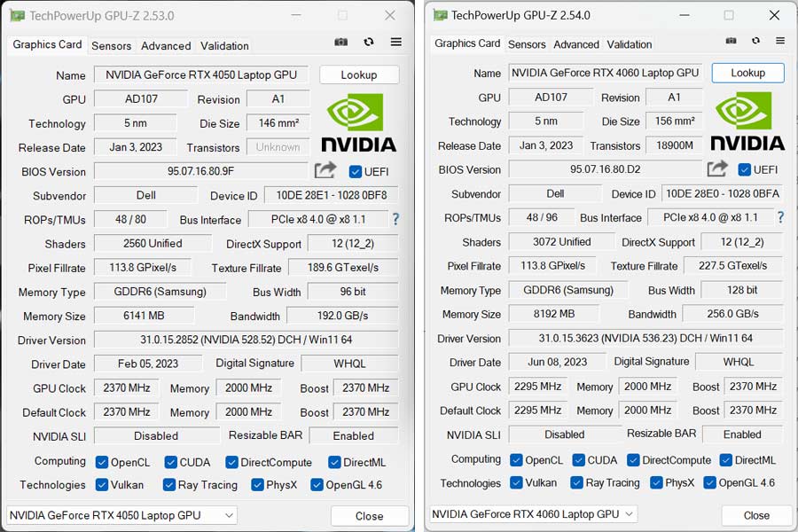Open the RTX 4060 Laptop GPU selector dropdown
Viewport: 798px width, 532px height.
533,514
